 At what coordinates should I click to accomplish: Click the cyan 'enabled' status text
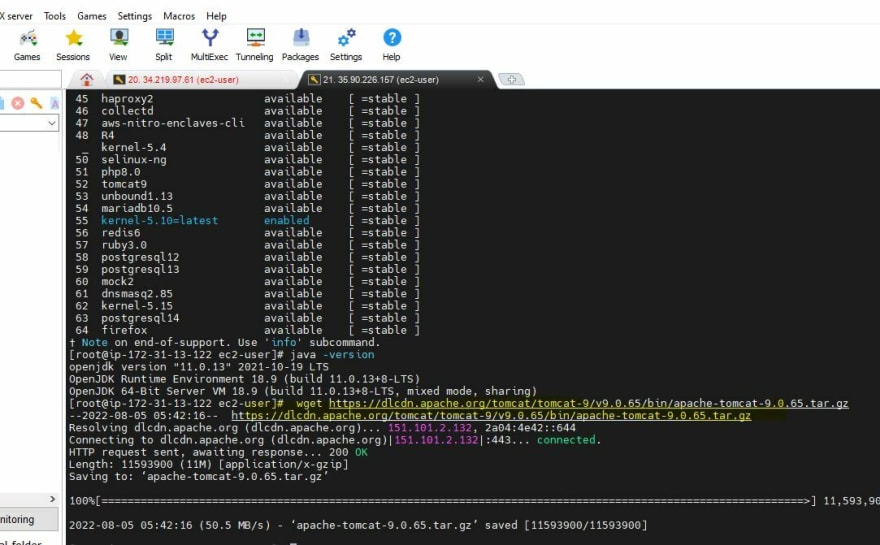(287, 221)
